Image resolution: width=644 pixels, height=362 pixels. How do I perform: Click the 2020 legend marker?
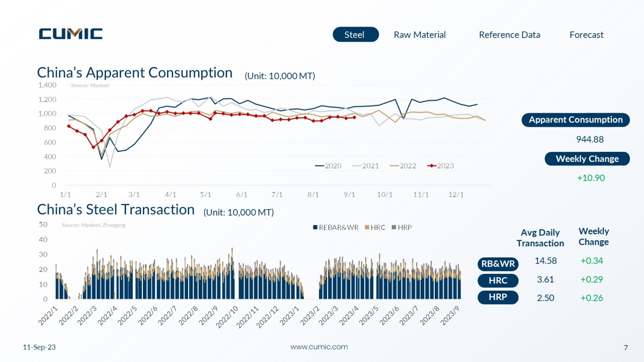pos(319,166)
